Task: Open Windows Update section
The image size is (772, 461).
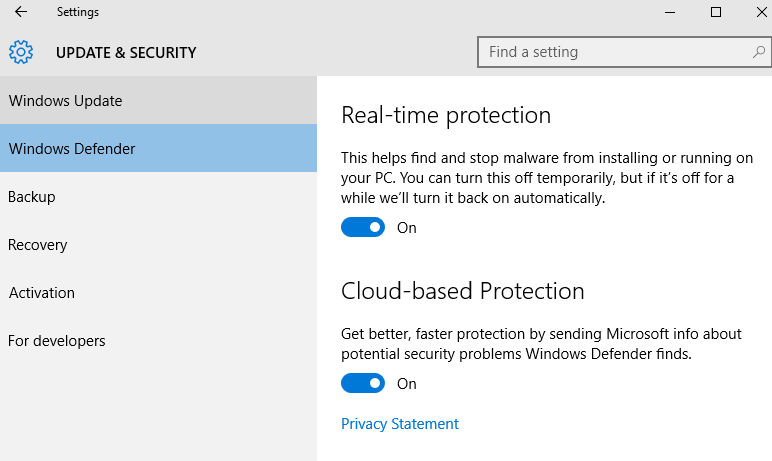Action: (159, 100)
